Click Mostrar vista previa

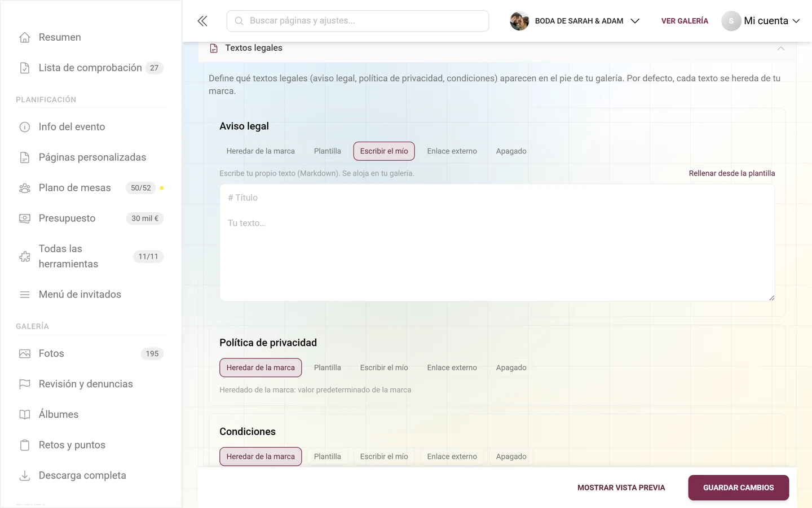click(621, 488)
